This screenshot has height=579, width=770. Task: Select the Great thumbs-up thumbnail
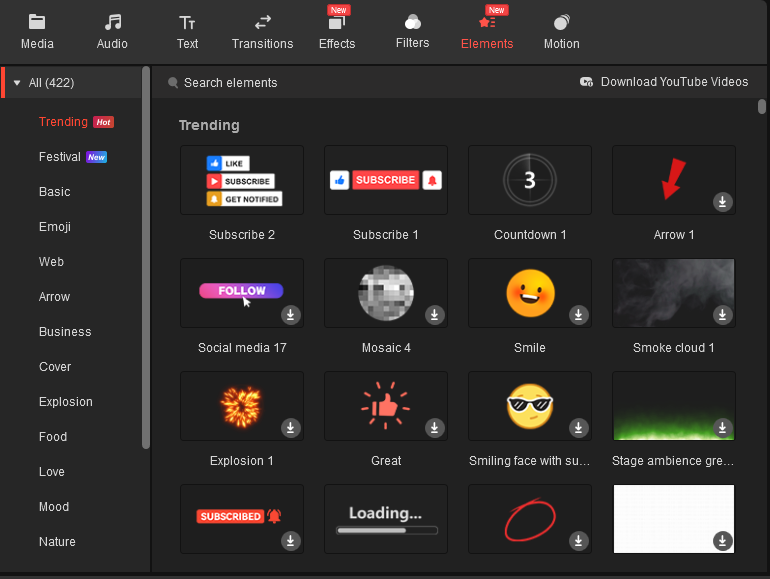(385, 406)
